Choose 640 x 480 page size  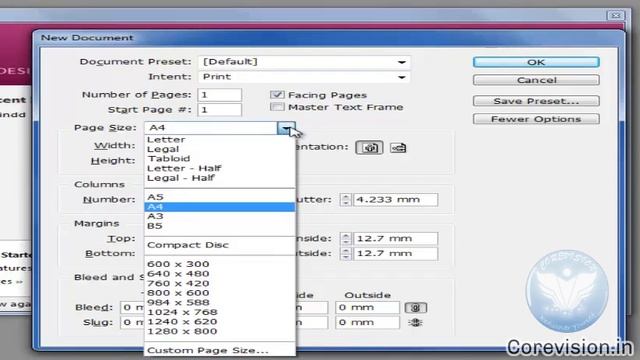point(220,274)
